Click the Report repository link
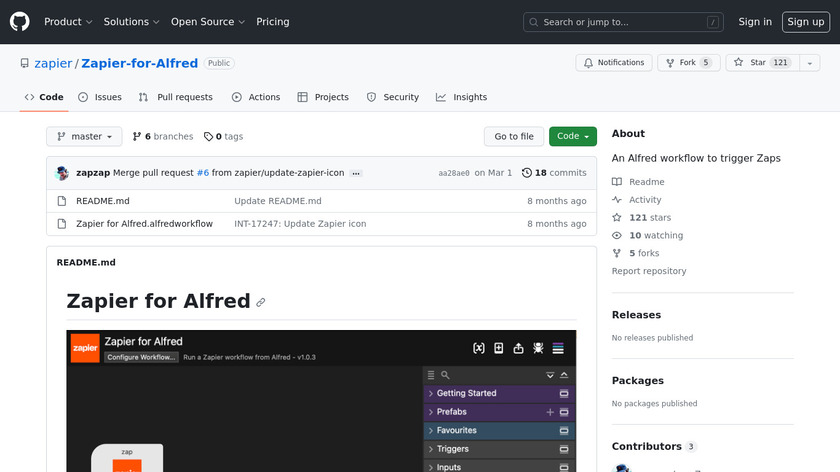 tap(649, 271)
